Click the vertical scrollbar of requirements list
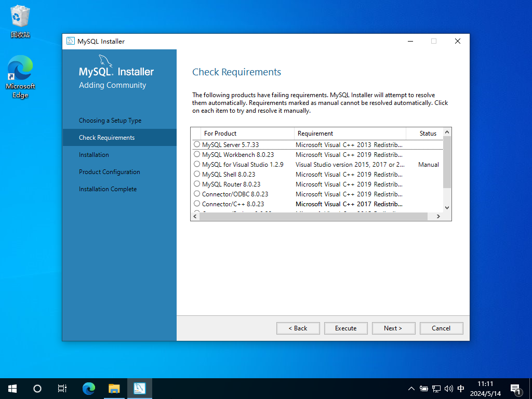The height and width of the screenshot is (399, 532). coord(447,162)
